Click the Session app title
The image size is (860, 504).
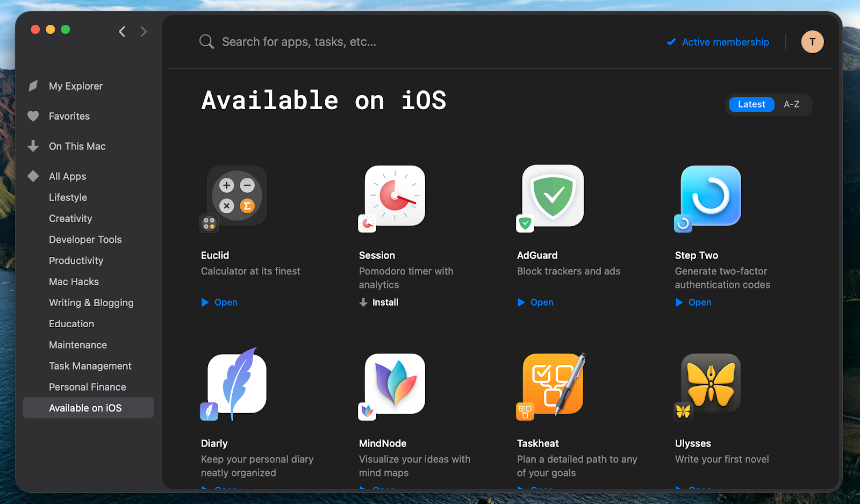[x=377, y=255]
